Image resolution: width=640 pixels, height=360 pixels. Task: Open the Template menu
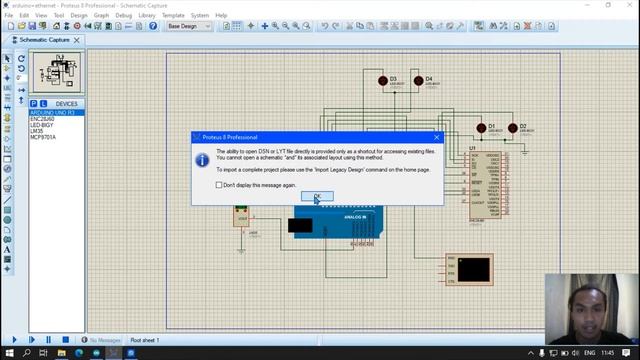click(x=173, y=16)
